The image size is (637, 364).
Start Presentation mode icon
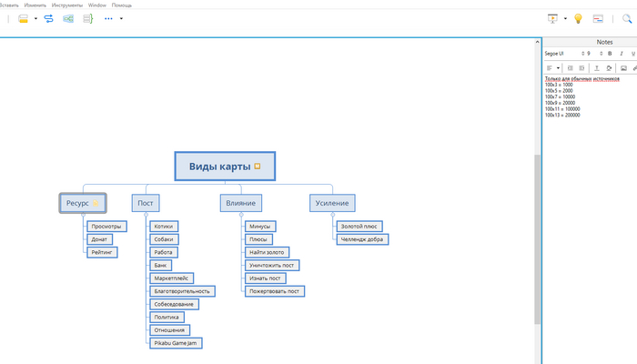pos(552,19)
